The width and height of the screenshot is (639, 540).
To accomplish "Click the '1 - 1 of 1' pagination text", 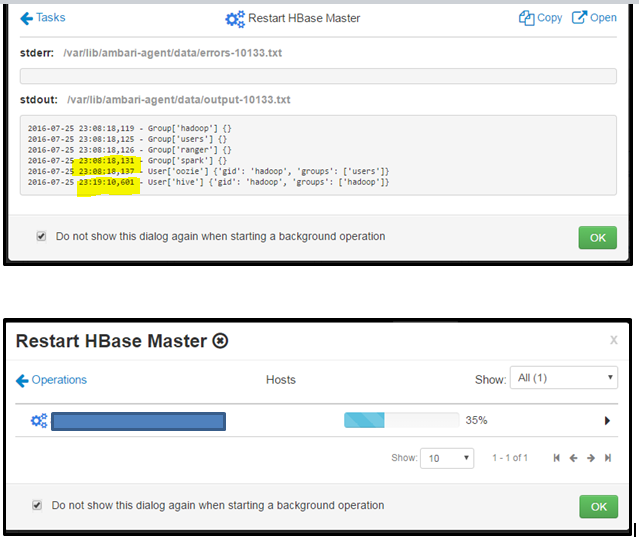I will coord(510,458).
